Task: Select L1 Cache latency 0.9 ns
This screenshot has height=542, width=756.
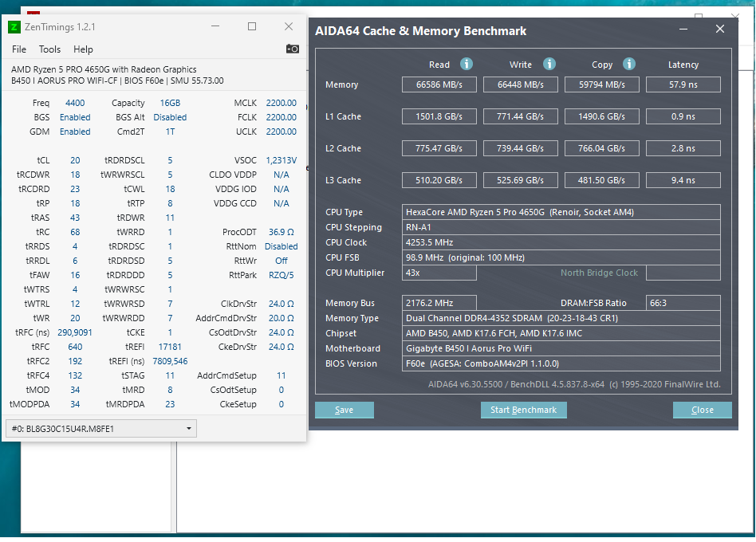Action: tap(683, 116)
